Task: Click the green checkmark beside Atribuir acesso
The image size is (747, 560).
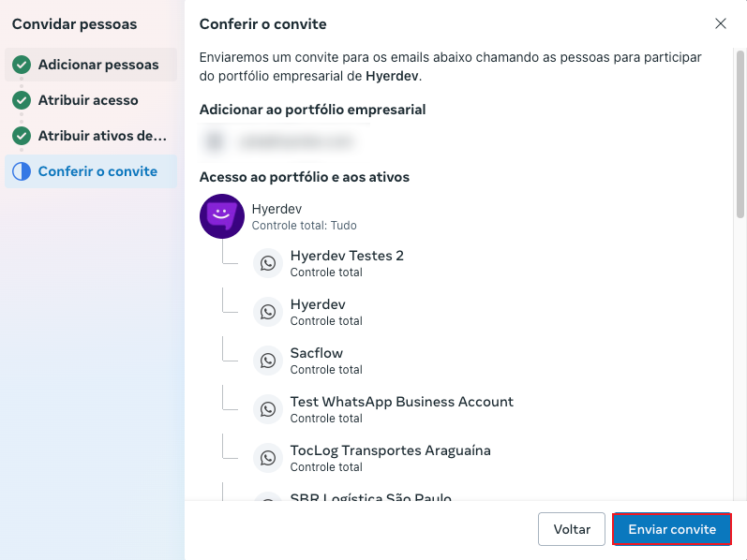Action: (22, 100)
